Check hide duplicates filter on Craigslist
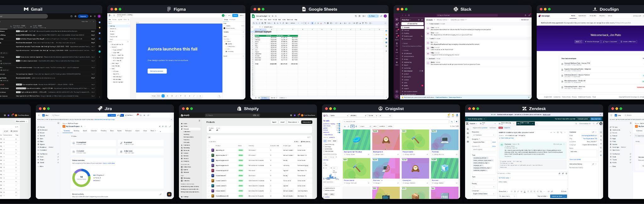The height and width of the screenshot is (204, 644). tap(324, 151)
